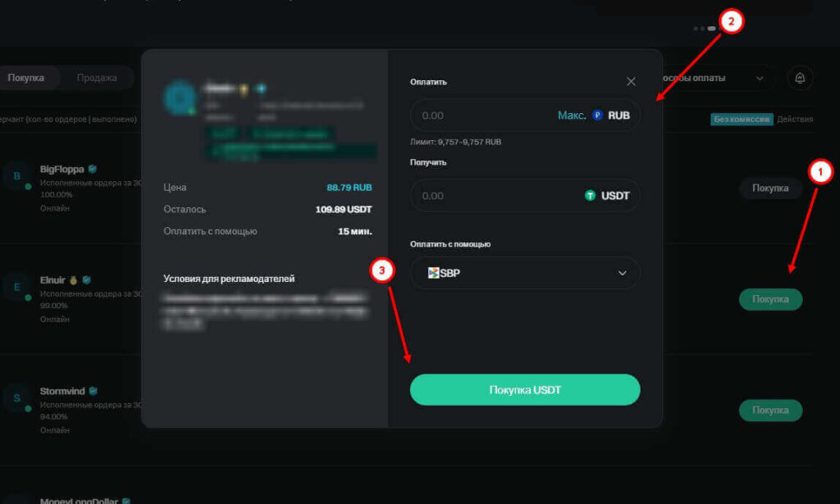The height and width of the screenshot is (504, 840).
Task: Click the Elnuir merchant avatar
Action: (x=16, y=287)
